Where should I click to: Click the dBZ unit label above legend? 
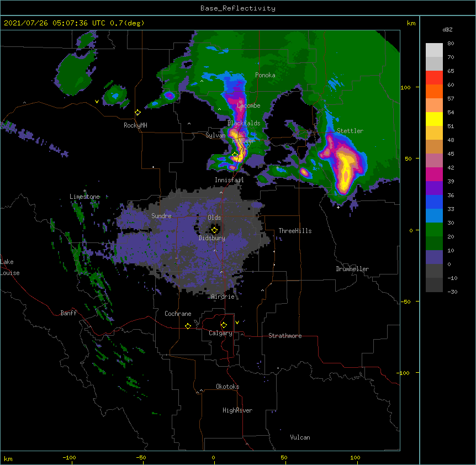(x=447, y=29)
